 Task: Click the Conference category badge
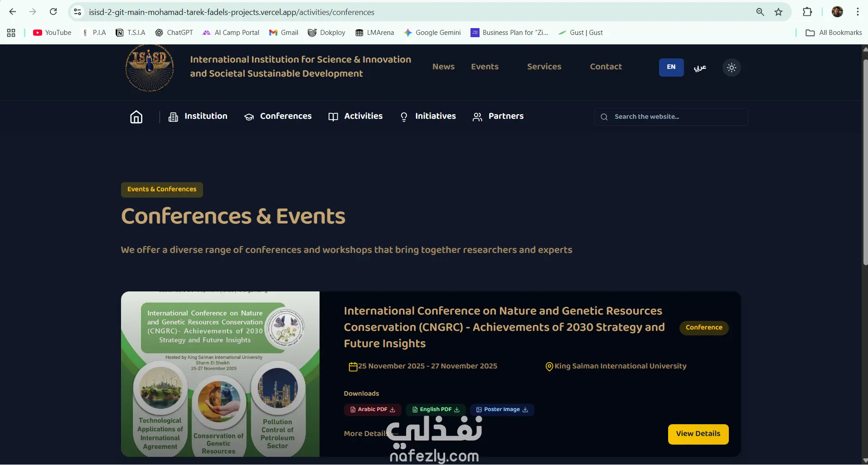tap(704, 328)
